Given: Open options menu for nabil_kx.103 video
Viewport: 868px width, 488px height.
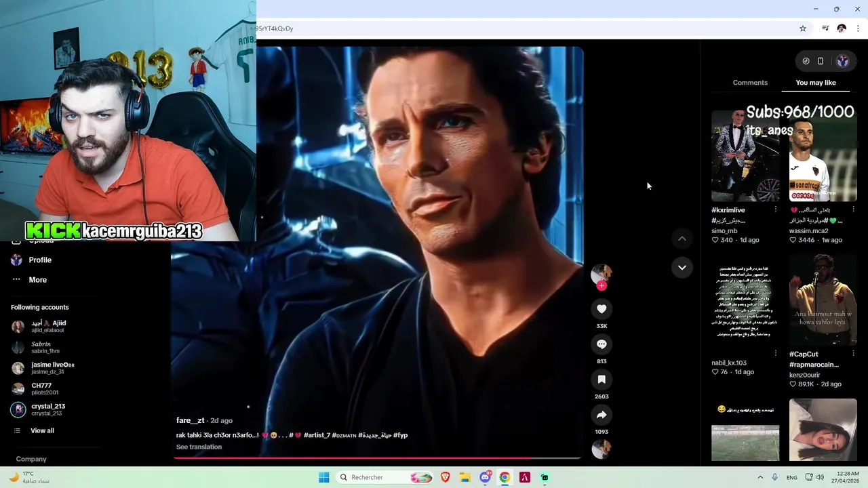Looking at the screenshot, I should pos(776,354).
